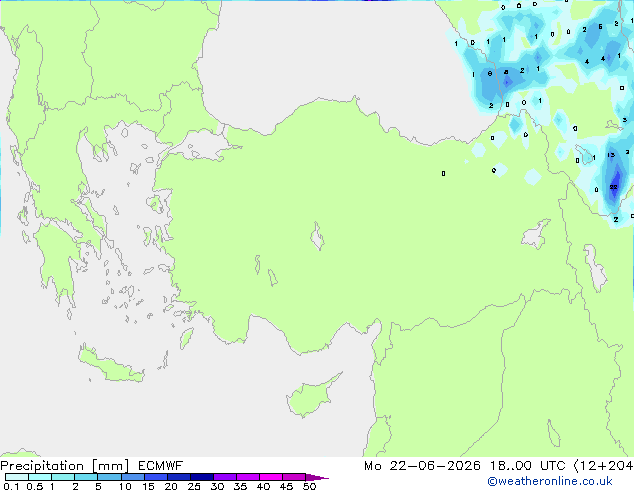Click the legend label '0.1'
This screenshot has height=490, width=634.
coord(11,486)
